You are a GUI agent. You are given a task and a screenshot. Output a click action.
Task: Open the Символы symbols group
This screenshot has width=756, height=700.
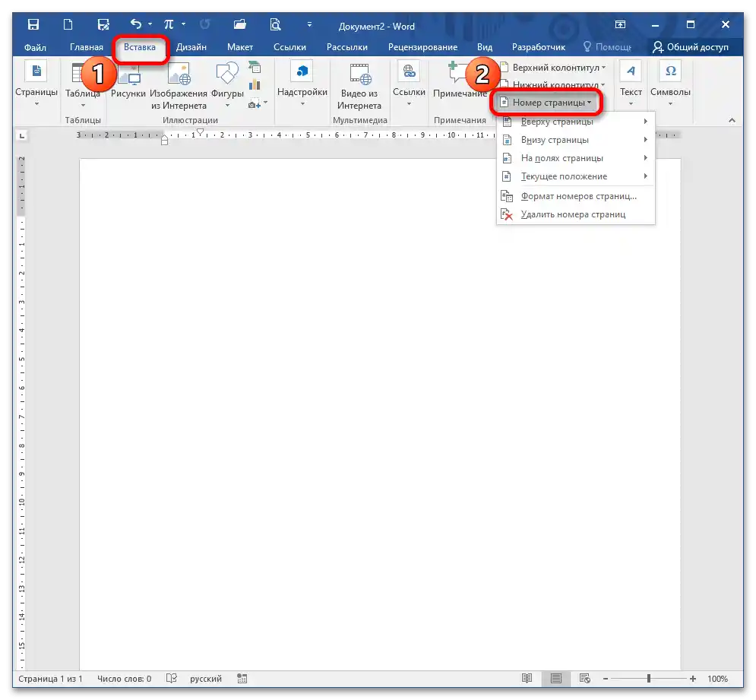click(x=670, y=83)
